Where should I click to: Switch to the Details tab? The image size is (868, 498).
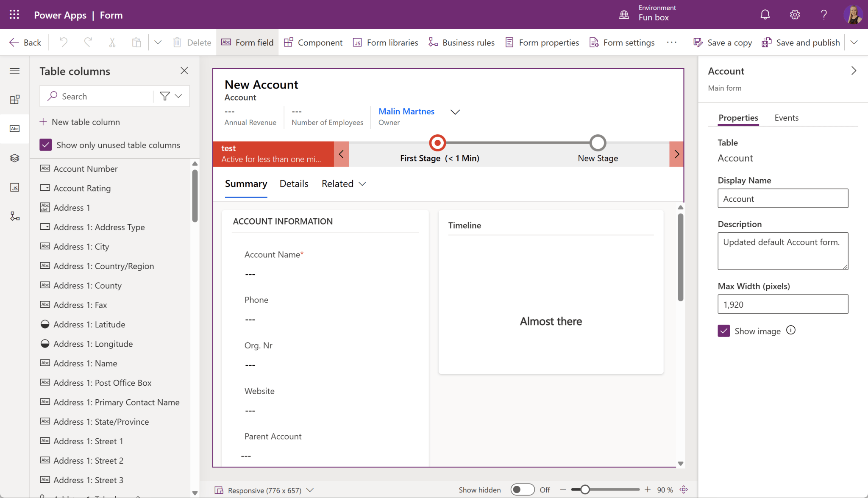coord(294,184)
